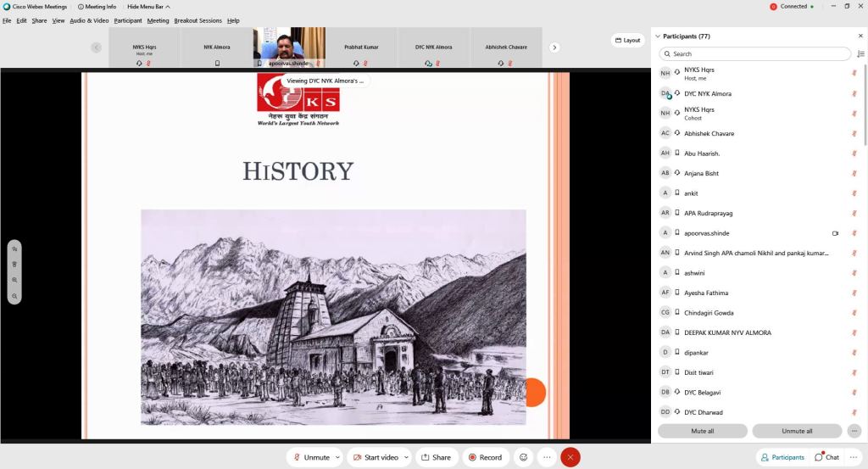Open more options ellipsis in control bar
The image size is (868, 469).
pyautogui.click(x=547, y=457)
